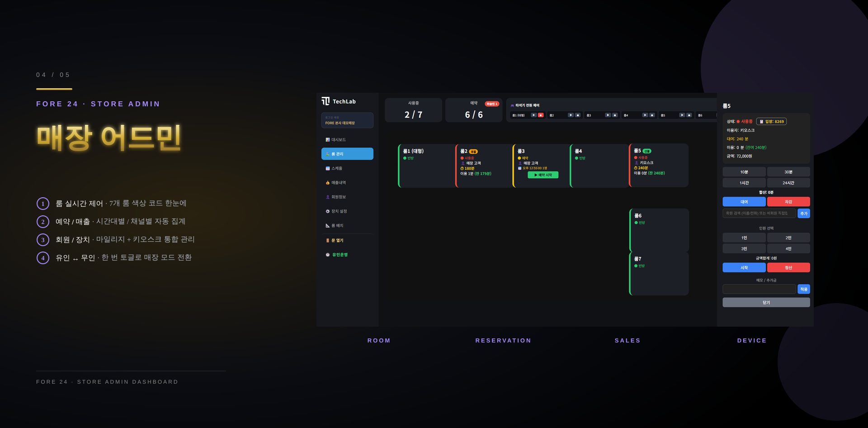
Task: Click the blue 대여 button
Action: pyautogui.click(x=744, y=202)
